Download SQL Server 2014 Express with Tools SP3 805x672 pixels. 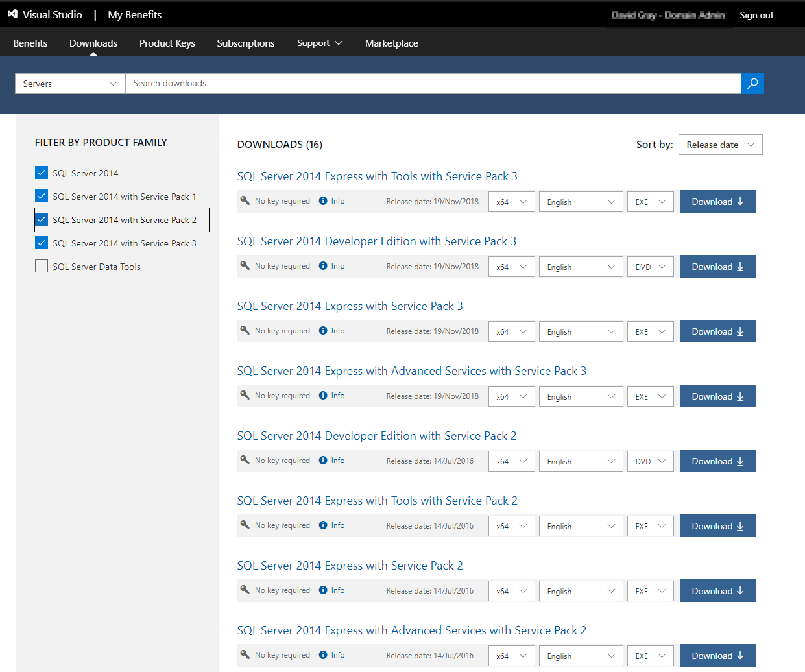point(718,202)
